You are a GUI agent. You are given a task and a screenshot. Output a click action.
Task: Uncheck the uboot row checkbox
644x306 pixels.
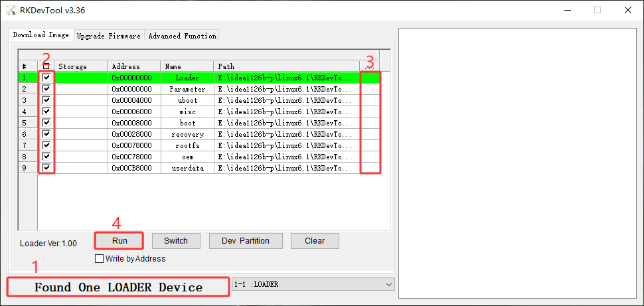46,100
